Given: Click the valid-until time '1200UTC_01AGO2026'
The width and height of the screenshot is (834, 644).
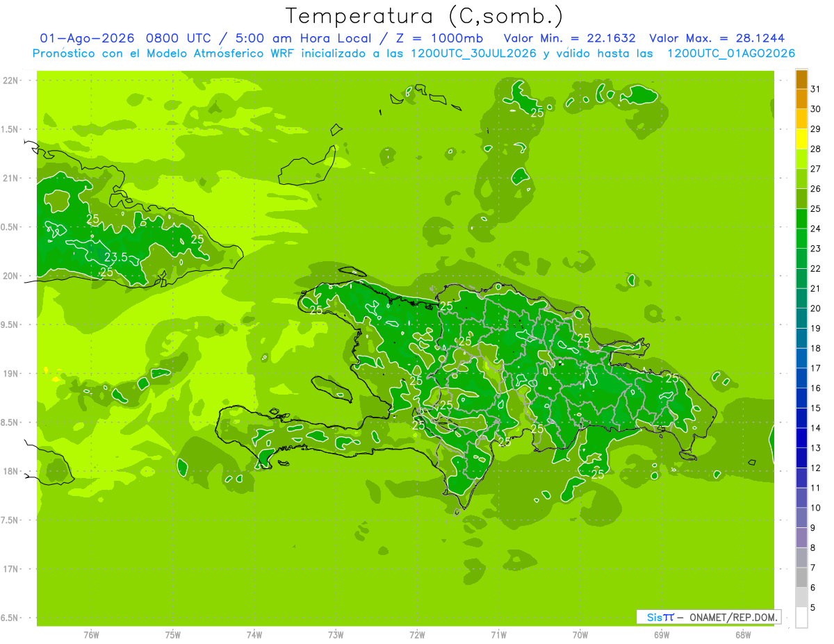Looking at the screenshot, I should click(x=731, y=53).
